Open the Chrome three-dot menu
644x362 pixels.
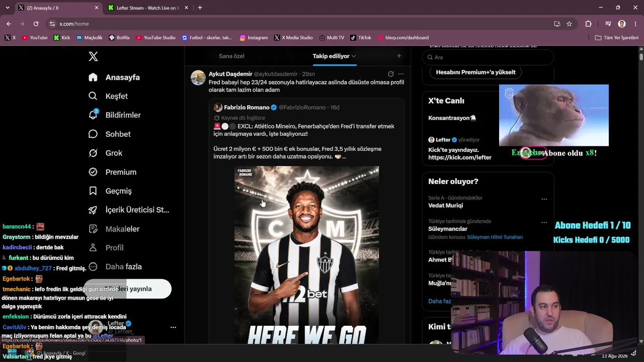pyautogui.click(x=635, y=24)
